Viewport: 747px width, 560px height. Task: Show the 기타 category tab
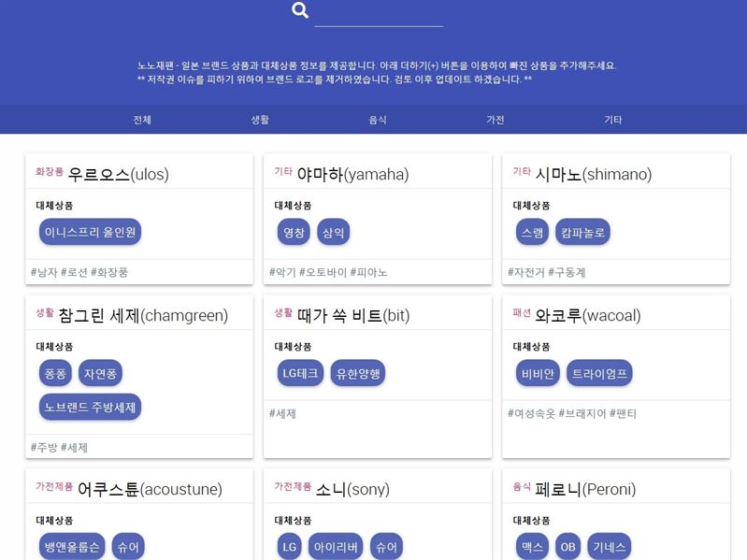(613, 120)
